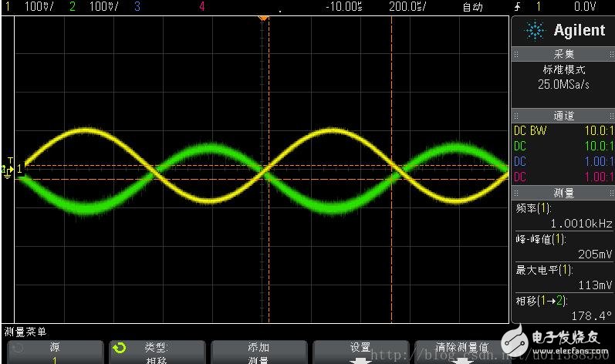
Task: Click the rotary arrow icon on 类型 softkey
Action: (120, 349)
